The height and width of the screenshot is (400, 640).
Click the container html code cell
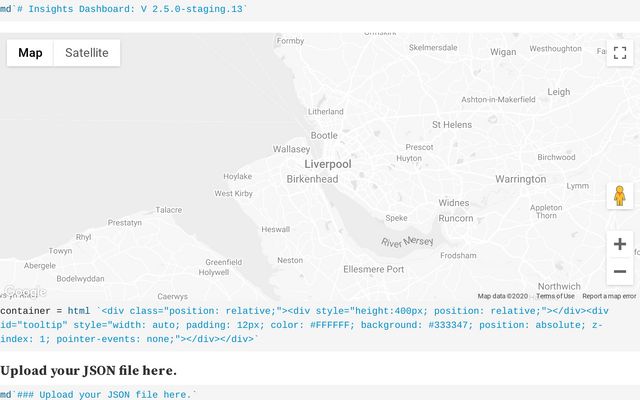pyautogui.click(x=300, y=325)
